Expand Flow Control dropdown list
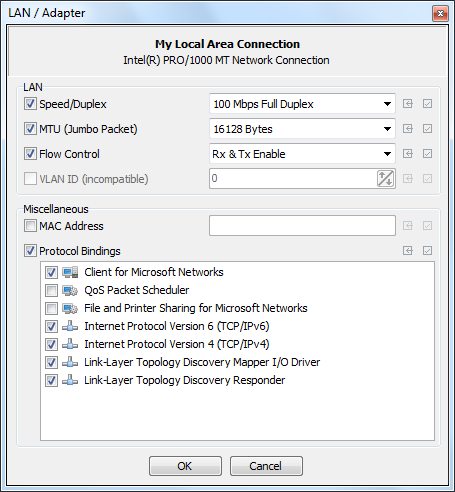Image resolution: width=455 pixels, height=492 pixels. [302, 154]
